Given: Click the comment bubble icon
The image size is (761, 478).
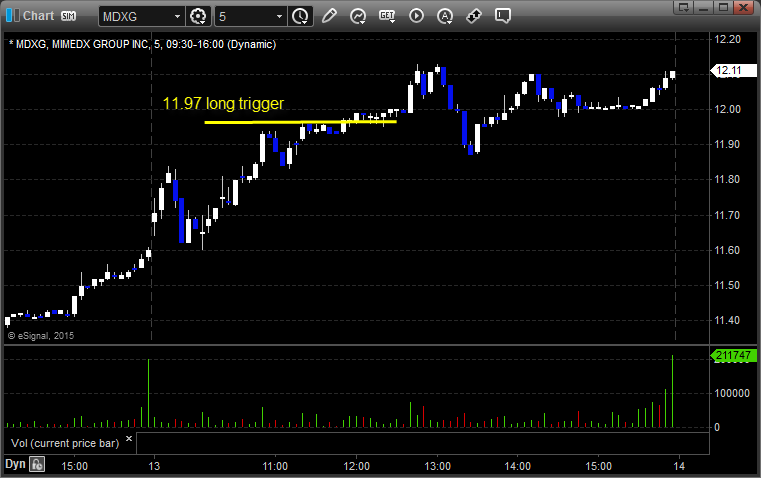Looking at the screenshot, I should (503, 16).
